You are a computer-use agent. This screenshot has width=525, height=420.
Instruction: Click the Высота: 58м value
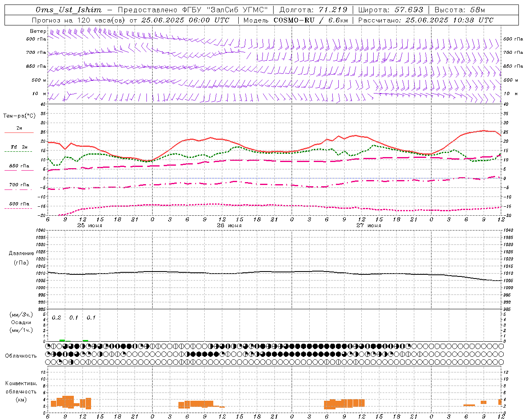(x=460, y=10)
